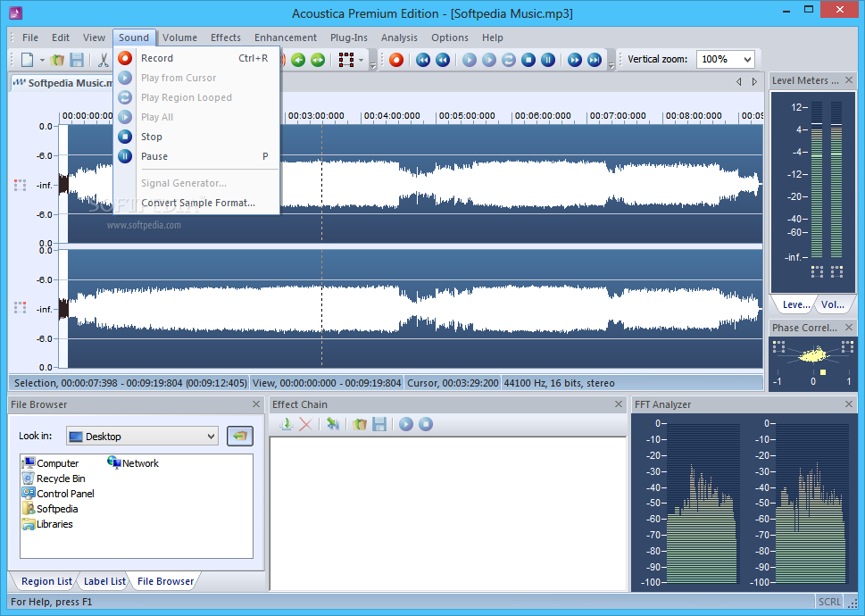865x616 pixels.
Task: Switch to the Vol... tab in meters panel
Action: pos(833,304)
